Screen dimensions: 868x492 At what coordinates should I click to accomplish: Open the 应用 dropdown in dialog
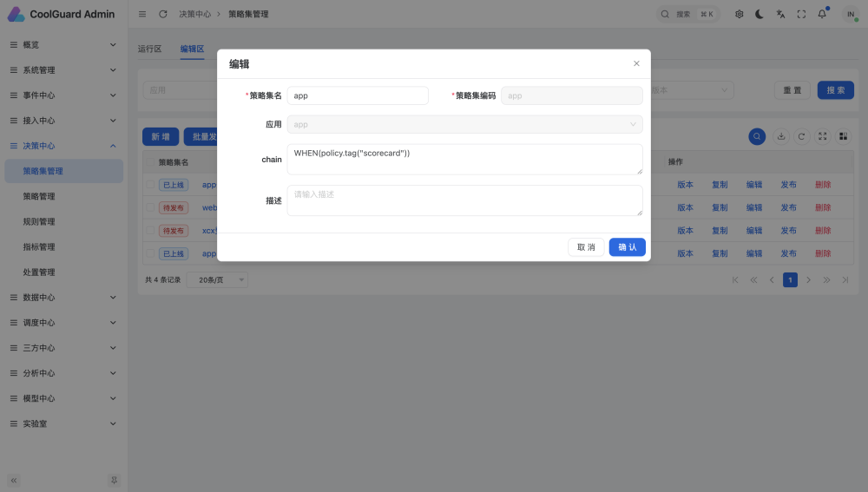[x=464, y=125]
